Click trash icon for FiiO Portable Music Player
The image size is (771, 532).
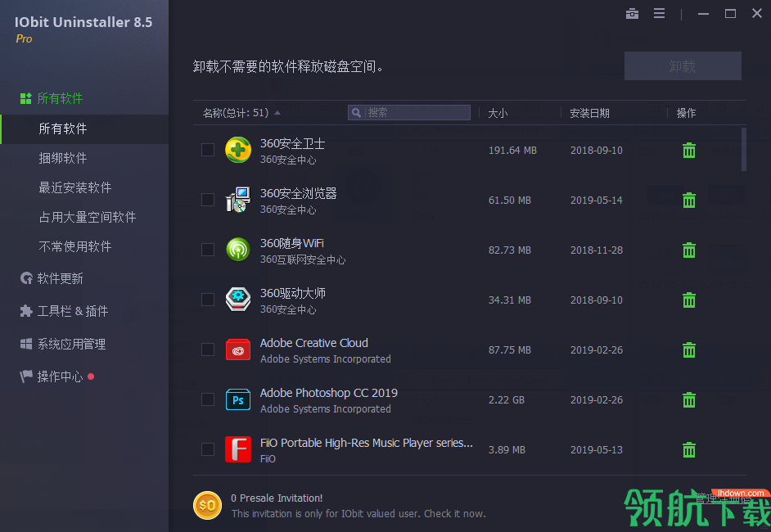689,449
